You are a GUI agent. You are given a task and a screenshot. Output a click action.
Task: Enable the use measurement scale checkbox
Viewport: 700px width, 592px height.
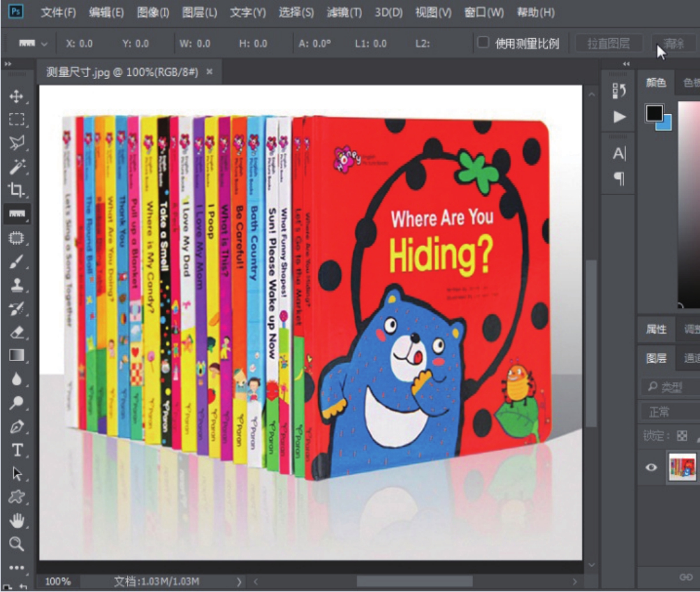click(483, 42)
